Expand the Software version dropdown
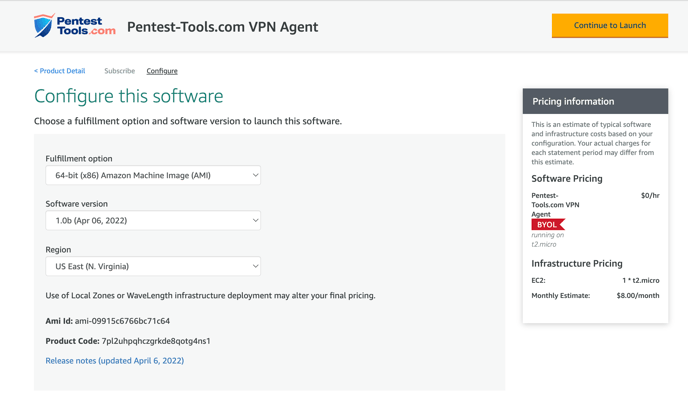 [153, 220]
